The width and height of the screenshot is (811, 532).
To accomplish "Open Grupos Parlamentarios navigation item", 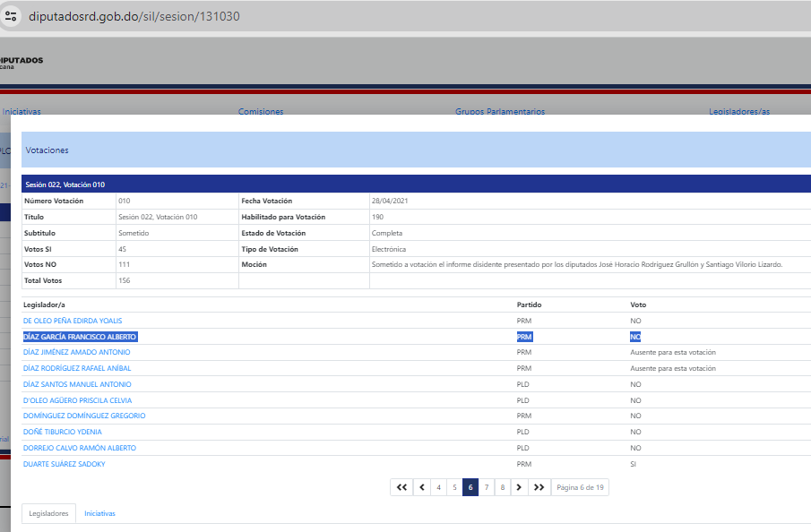I will [500, 111].
